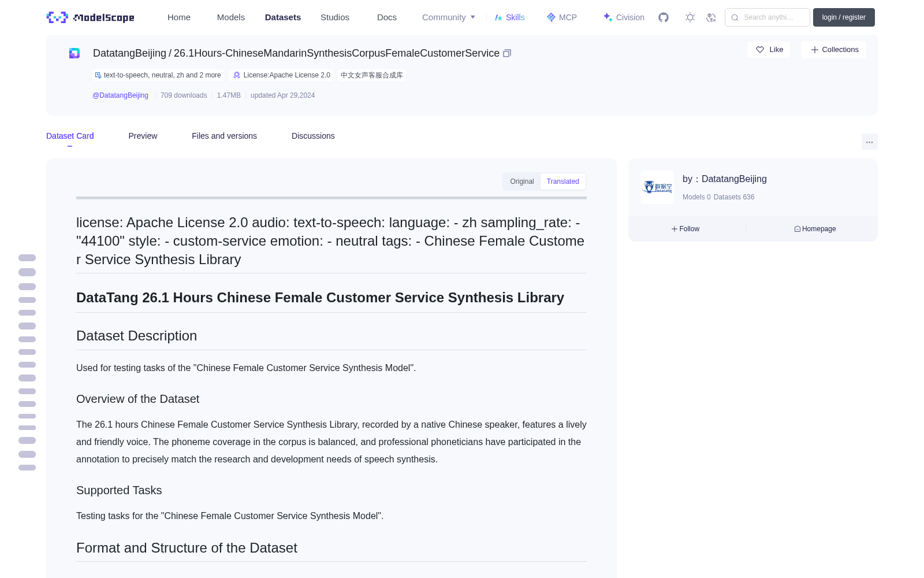
Task: Add the dataset to Collections
Action: click(x=834, y=50)
